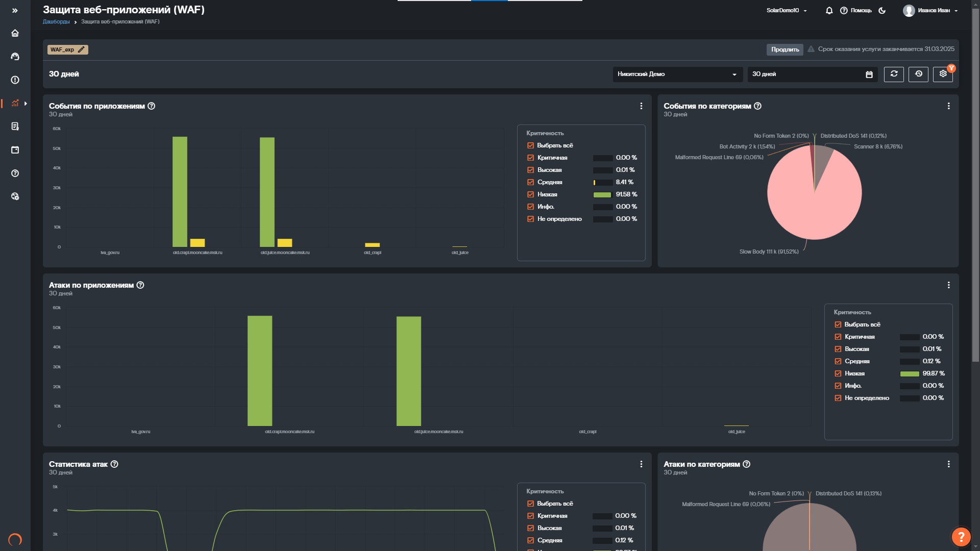Click the Продлить button
980x551 pixels.
coord(785,50)
